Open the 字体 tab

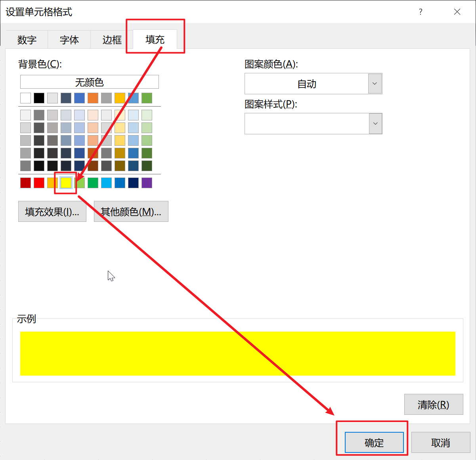tap(69, 40)
